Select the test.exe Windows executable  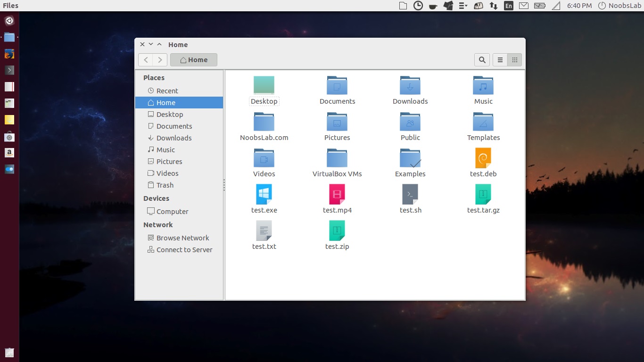click(x=264, y=194)
